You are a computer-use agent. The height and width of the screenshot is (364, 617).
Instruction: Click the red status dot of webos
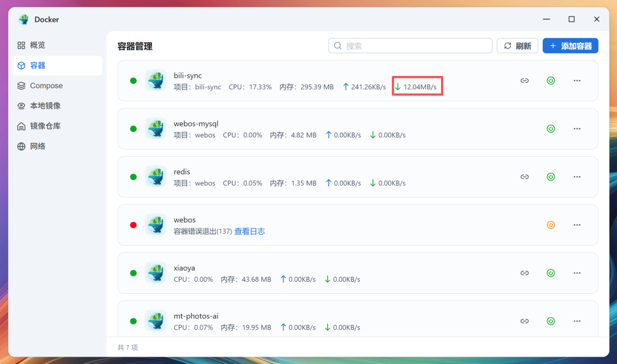point(133,225)
